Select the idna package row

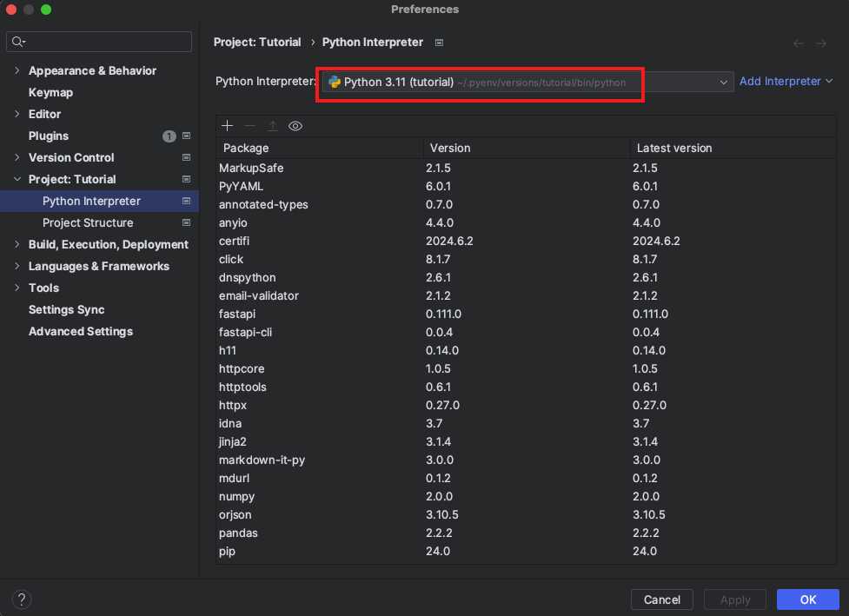click(527, 423)
